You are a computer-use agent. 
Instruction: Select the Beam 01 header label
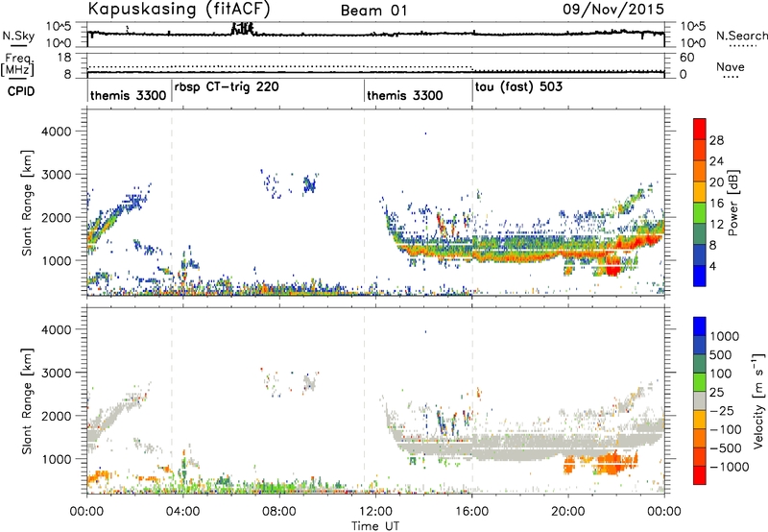coord(373,11)
